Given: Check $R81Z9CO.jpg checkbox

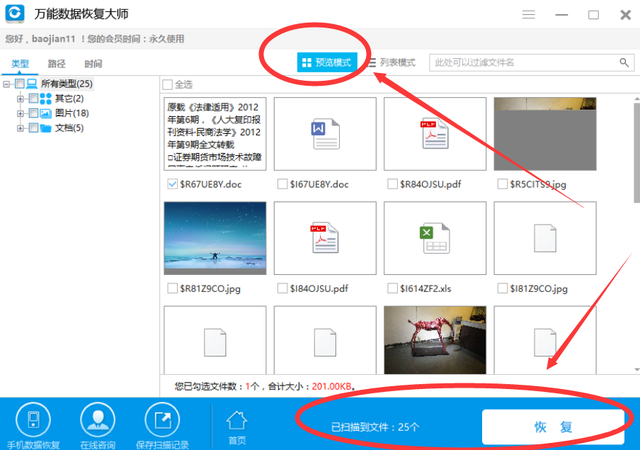Looking at the screenshot, I should [172, 288].
